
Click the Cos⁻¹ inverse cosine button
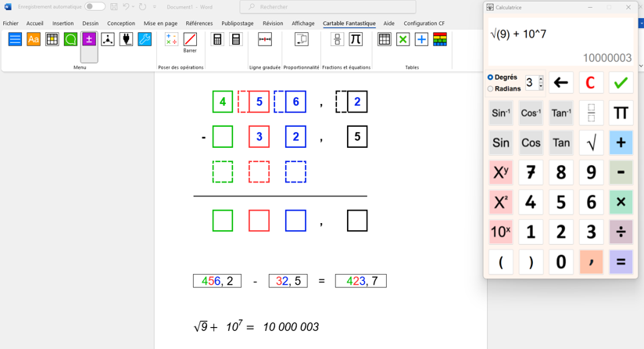(x=531, y=113)
